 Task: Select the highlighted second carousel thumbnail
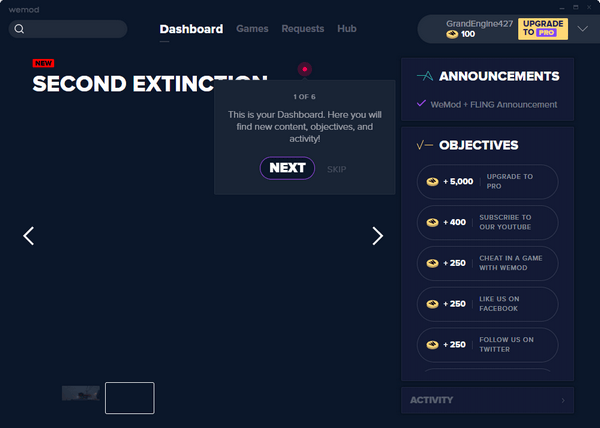coord(130,398)
